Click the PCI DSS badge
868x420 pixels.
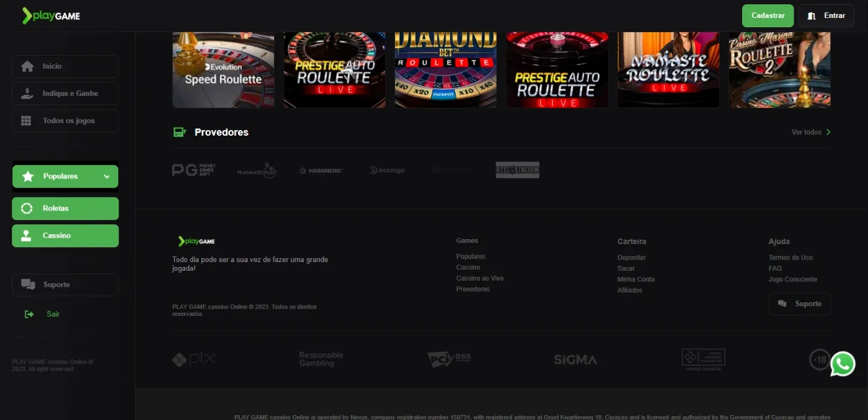[x=449, y=359]
